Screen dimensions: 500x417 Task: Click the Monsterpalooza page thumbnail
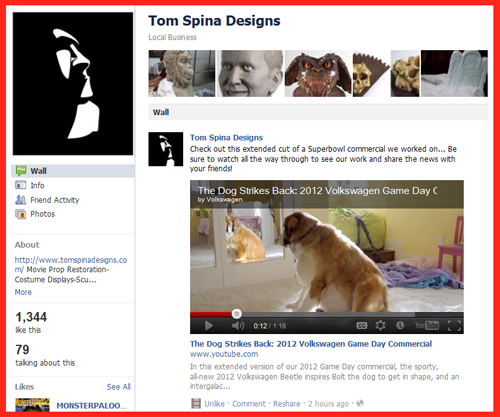pyautogui.click(x=32, y=405)
